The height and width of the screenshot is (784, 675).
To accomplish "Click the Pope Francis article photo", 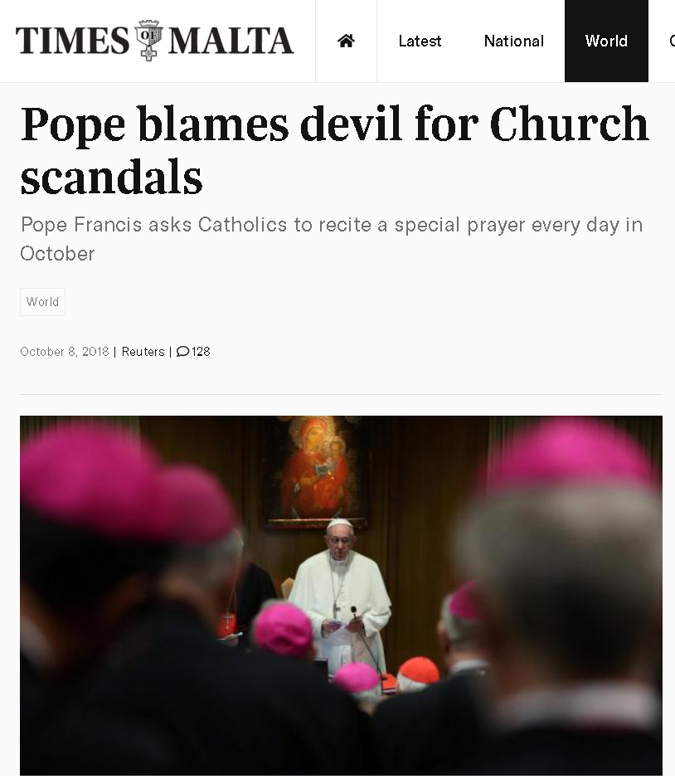I will (x=342, y=596).
